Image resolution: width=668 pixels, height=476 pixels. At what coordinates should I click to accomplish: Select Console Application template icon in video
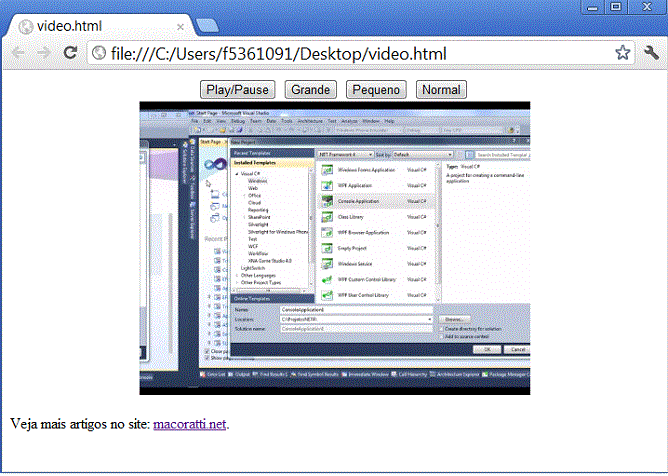pyautogui.click(x=327, y=201)
